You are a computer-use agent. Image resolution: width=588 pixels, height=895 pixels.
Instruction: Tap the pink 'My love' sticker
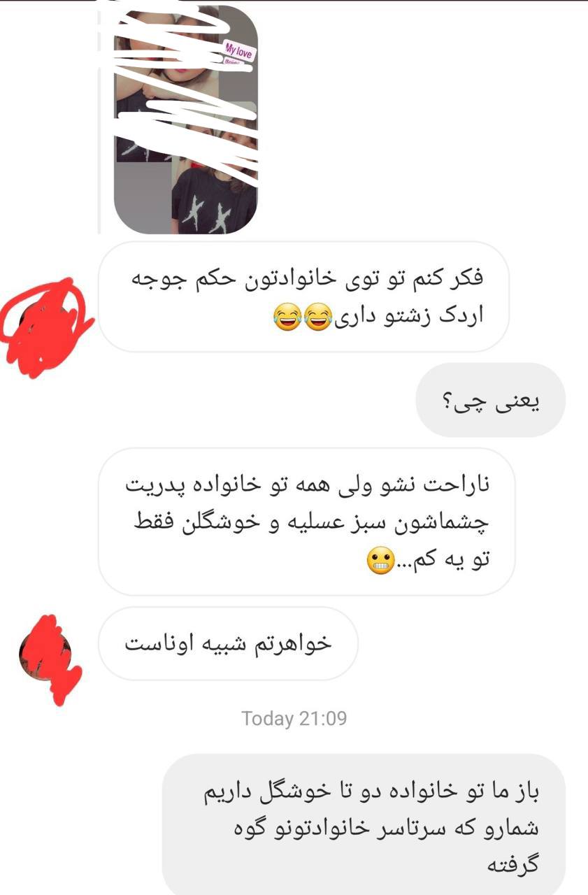(240, 53)
